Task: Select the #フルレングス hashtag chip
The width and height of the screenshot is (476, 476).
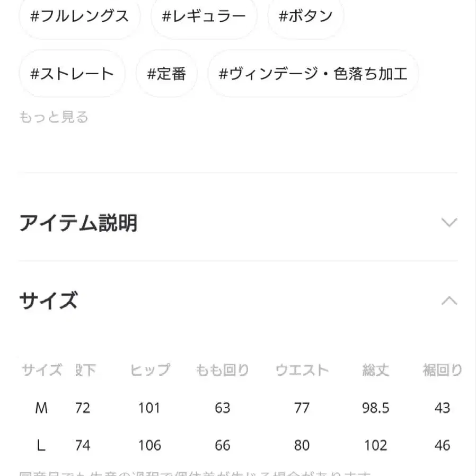Action: coord(80,16)
